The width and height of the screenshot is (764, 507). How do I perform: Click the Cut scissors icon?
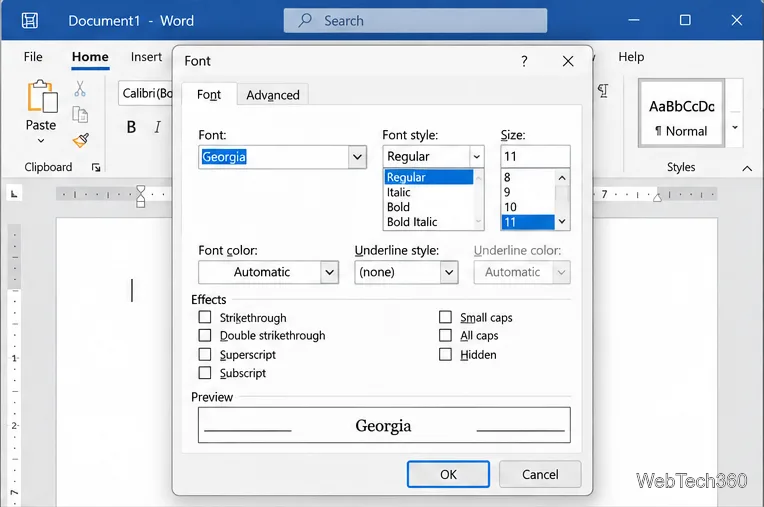tap(80, 89)
